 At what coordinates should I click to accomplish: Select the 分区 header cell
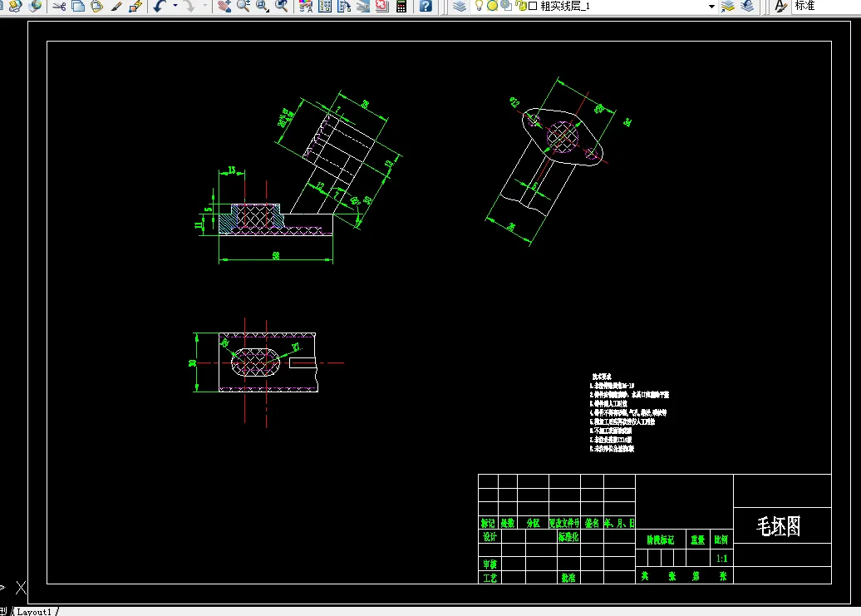[x=533, y=523]
